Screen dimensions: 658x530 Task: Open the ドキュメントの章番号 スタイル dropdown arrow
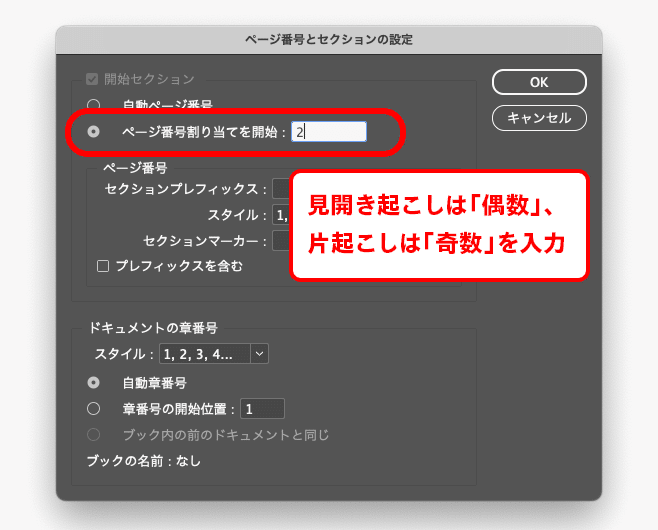click(259, 354)
